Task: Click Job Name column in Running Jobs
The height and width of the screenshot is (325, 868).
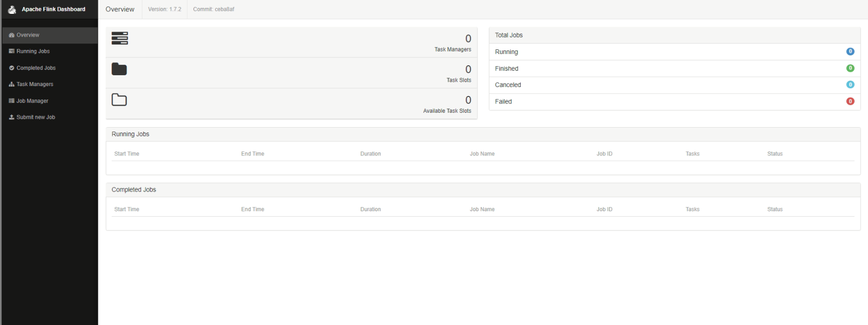Action: click(482, 154)
